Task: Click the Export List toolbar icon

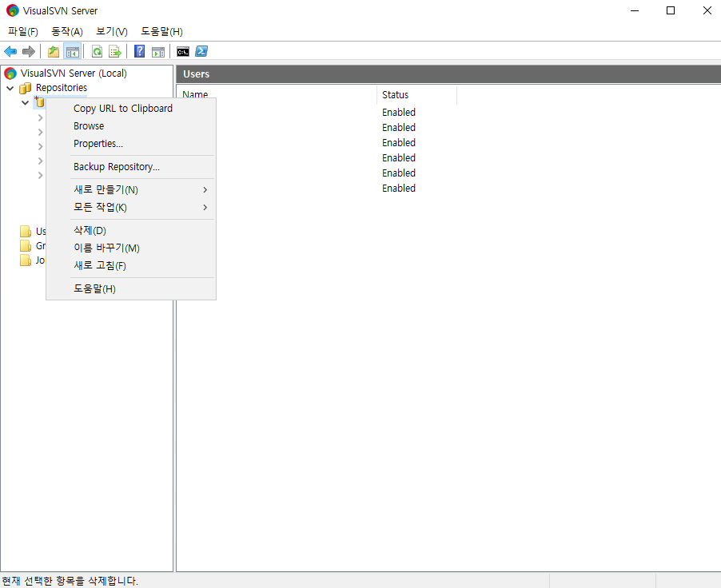Action: pos(115,51)
